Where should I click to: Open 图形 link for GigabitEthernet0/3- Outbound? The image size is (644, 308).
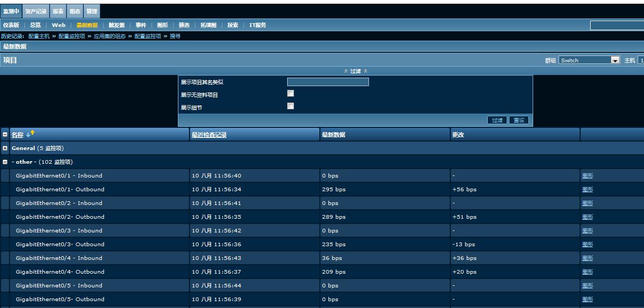tap(588, 245)
